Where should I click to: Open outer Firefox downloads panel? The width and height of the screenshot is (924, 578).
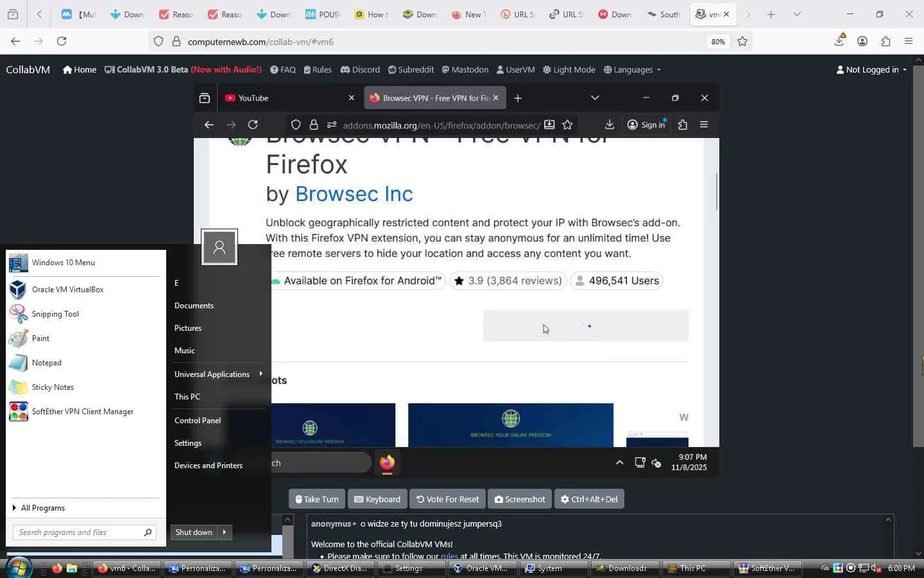tap(839, 41)
